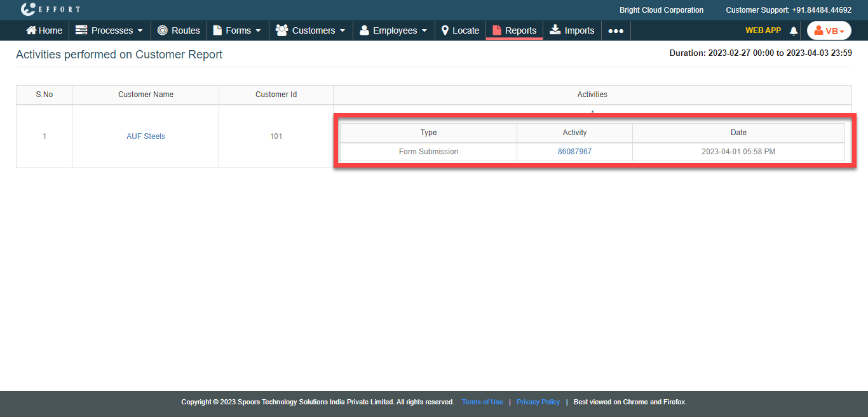
Task: Open the Privacy Policy link
Action: click(x=538, y=402)
